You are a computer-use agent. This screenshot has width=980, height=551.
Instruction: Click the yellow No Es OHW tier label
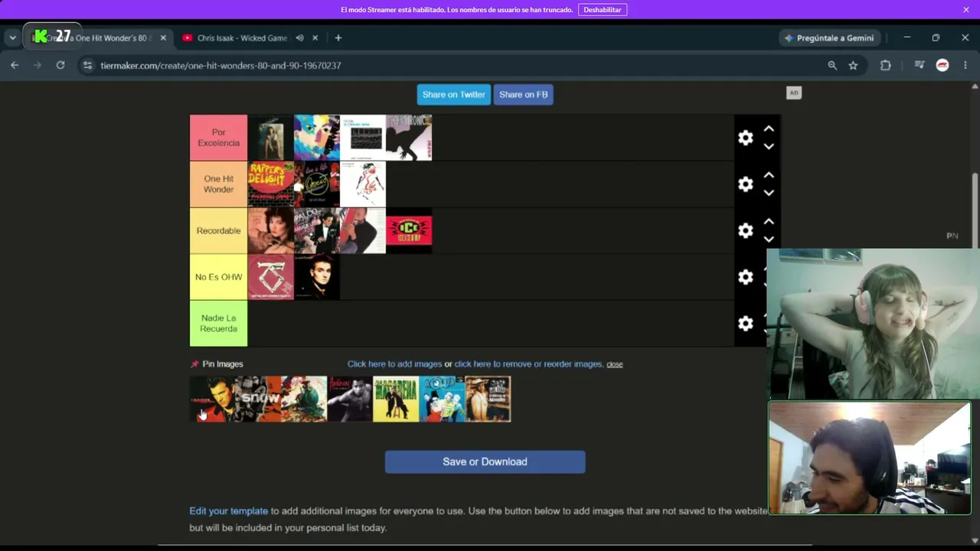(x=218, y=277)
